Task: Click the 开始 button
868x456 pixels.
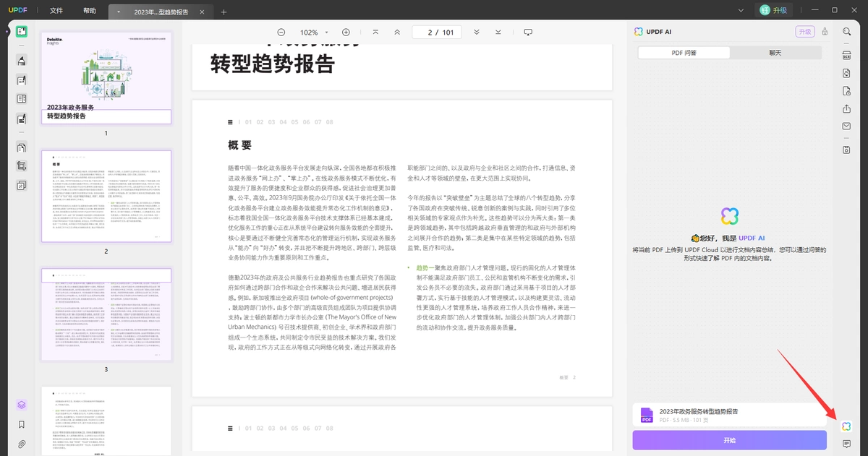Action: pyautogui.click(x=729, y=440)
